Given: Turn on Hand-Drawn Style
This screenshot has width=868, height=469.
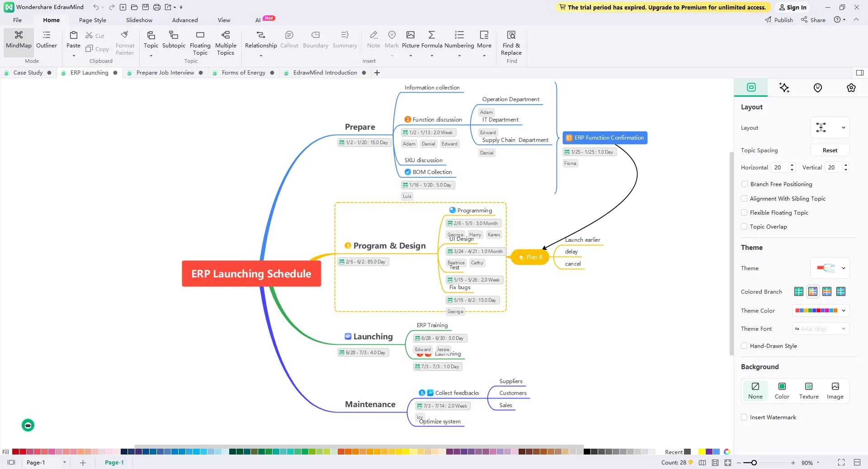Looking at the screenshot, I should (x=744, y=346).
